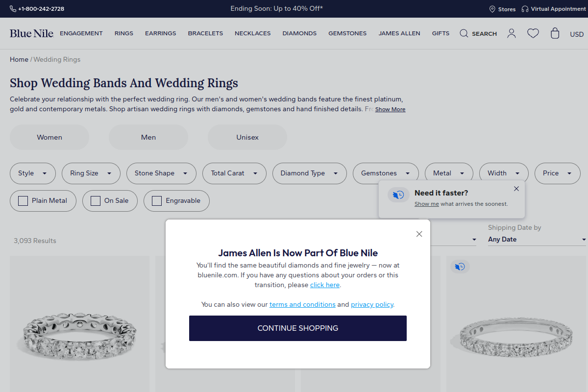The width and height of the screenshot is (588, 392).
Task: Toggle the Plain Metal checkbox
Action: click(23, 201)
